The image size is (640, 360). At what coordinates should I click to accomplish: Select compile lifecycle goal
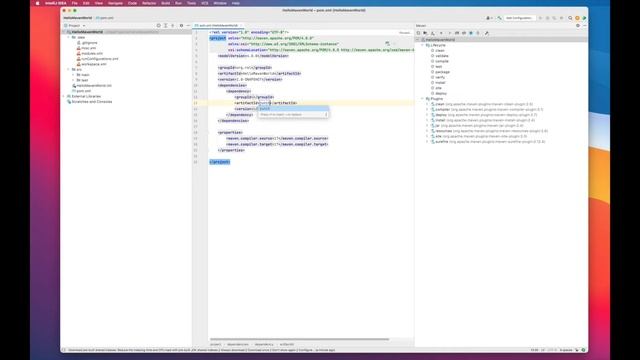click(x=440, y=61)
